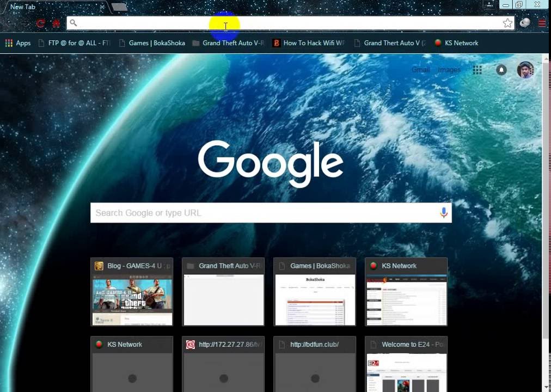Click the extension icon beside the star
The height and width of the screenshot is (392, 551).
click(x=525, y=23)
